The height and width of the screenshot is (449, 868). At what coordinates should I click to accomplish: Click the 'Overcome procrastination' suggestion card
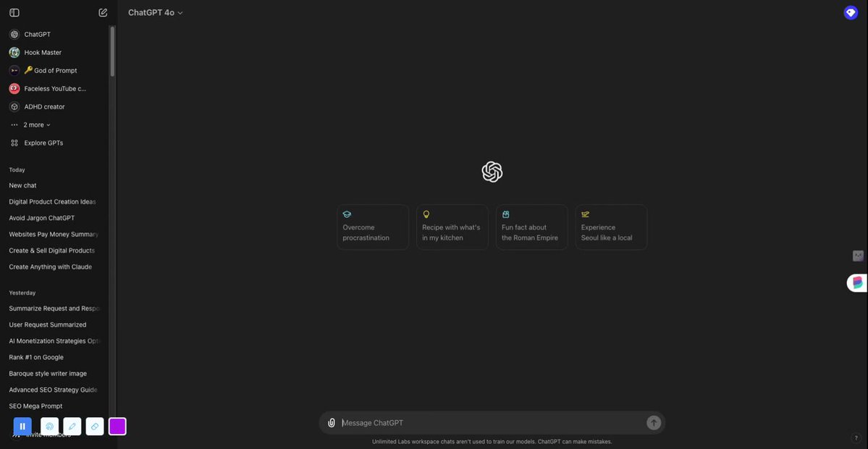point(373,227)
